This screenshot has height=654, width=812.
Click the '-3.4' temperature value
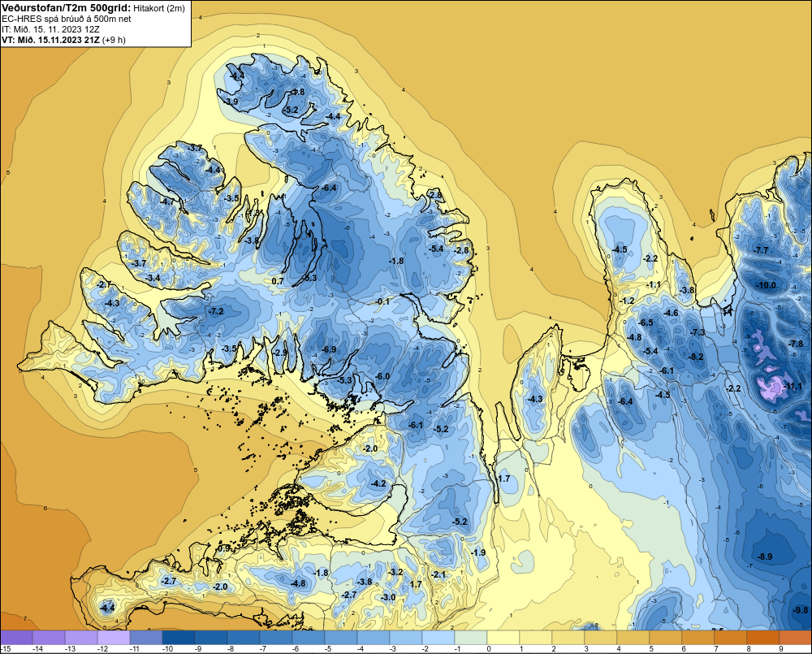click(153, 278)
